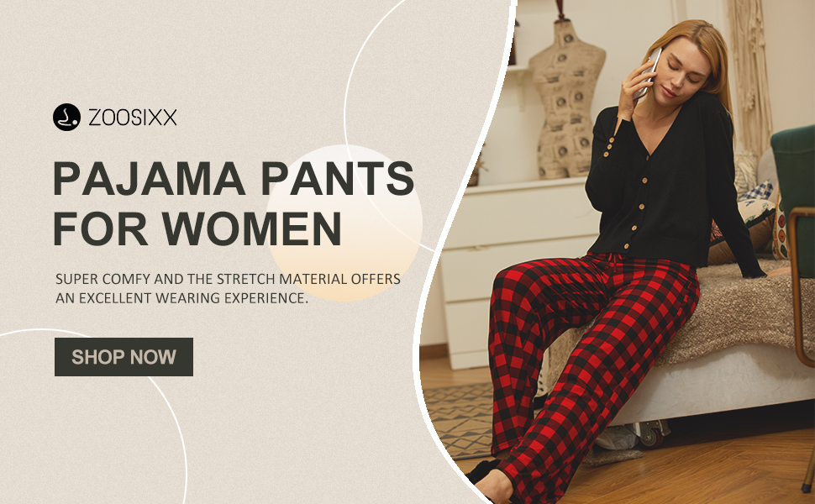Select the PAJAMA PANTS headline line
815x504 pixels.
234,178
